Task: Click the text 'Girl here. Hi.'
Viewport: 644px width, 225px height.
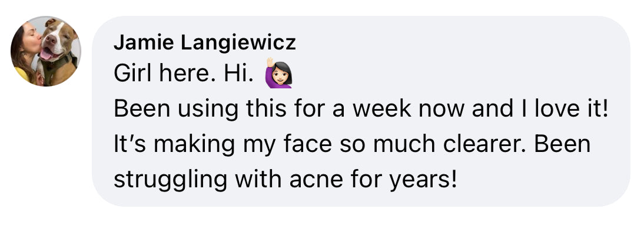Action: (183, 74)
